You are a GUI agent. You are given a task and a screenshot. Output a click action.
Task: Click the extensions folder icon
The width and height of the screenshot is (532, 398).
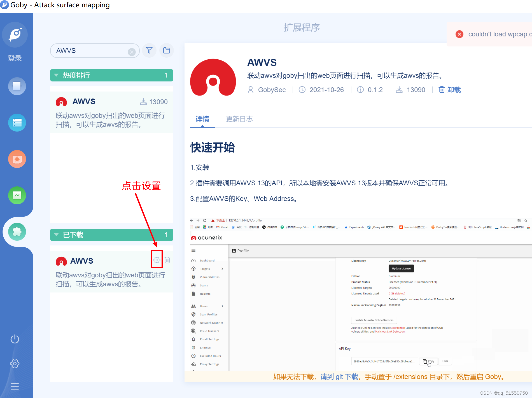coord(167,50)
